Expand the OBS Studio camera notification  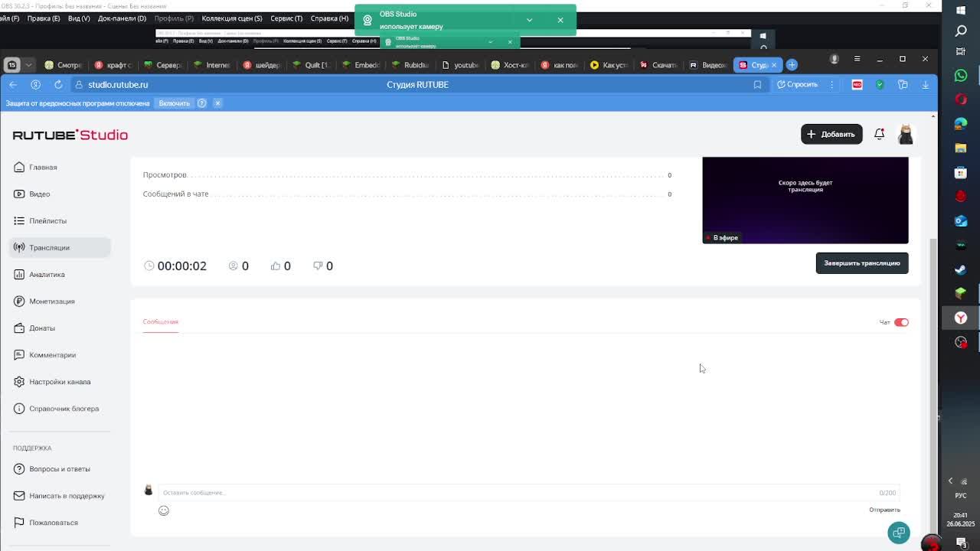(x=529, y=20)
